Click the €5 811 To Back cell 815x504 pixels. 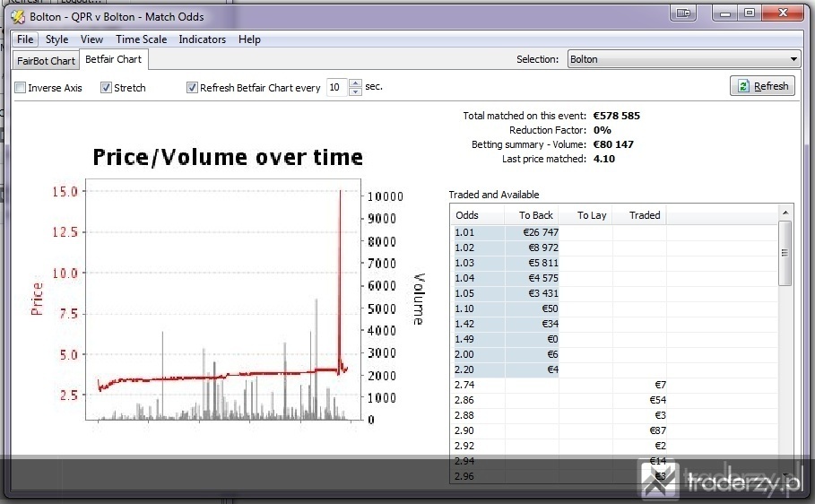pyautogui.click(x=532, y=263)
